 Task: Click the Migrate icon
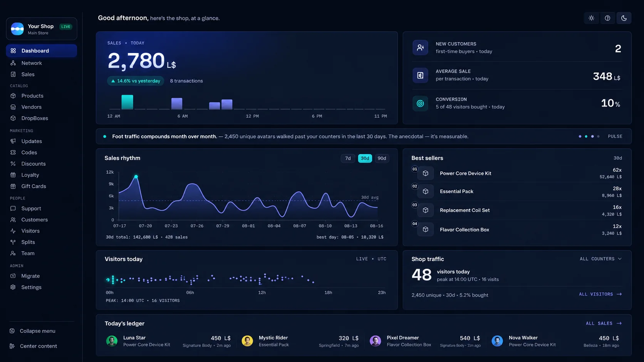13,276
